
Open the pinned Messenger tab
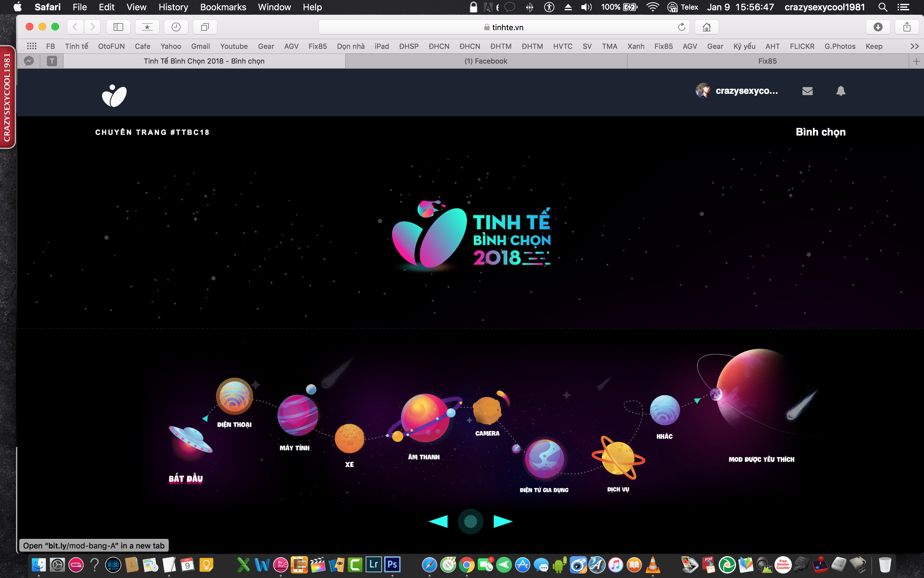tap(29, 61)
